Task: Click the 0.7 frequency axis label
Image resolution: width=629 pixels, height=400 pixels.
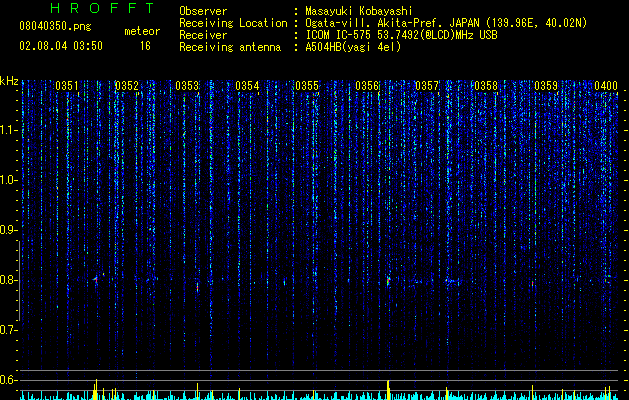Action: pos(8,330)
